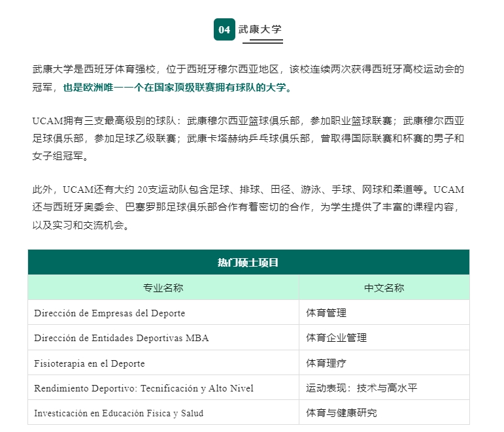This screenshot has height=432, width=504.
Task: Click the paragraph starting with UCAM拥有三支最高级别的球队
Action: 248,138
